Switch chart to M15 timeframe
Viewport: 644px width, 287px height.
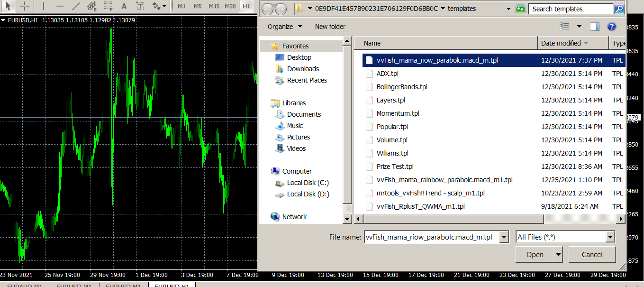(214, 6)
